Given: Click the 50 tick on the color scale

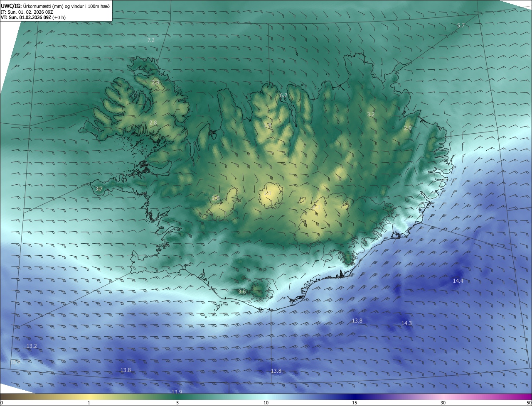Looking at the screenshot, I should (x=529, y=403).
